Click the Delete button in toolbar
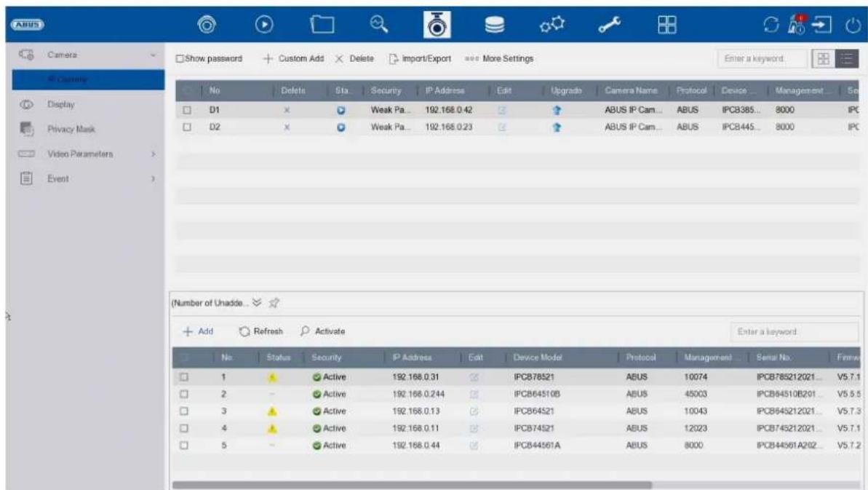 tap(355, 59)
